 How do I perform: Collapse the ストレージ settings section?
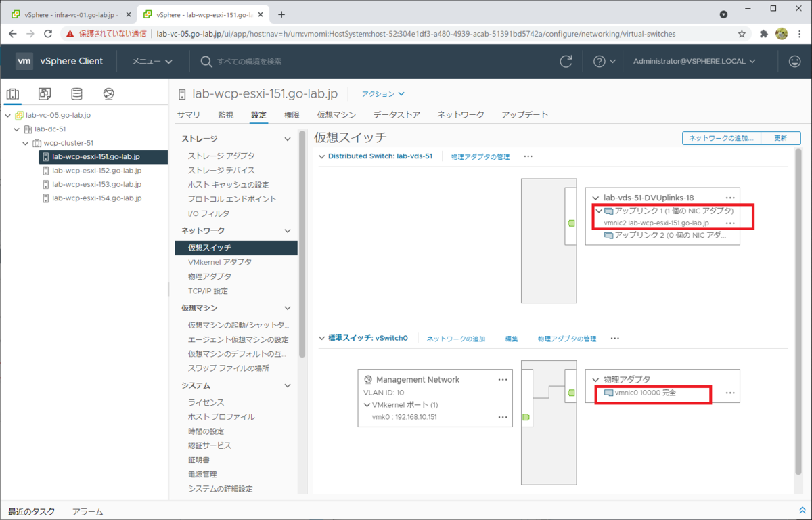click(x=287, y=139)
